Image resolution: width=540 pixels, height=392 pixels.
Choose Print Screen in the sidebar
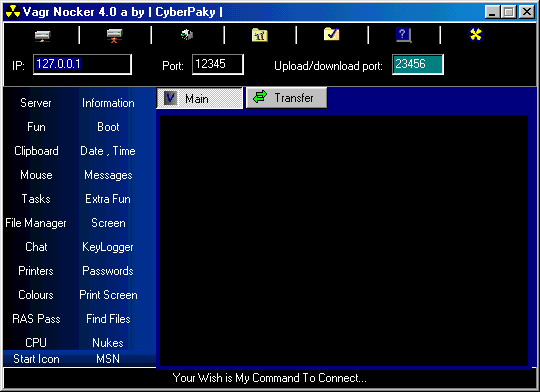click(108, 295)
